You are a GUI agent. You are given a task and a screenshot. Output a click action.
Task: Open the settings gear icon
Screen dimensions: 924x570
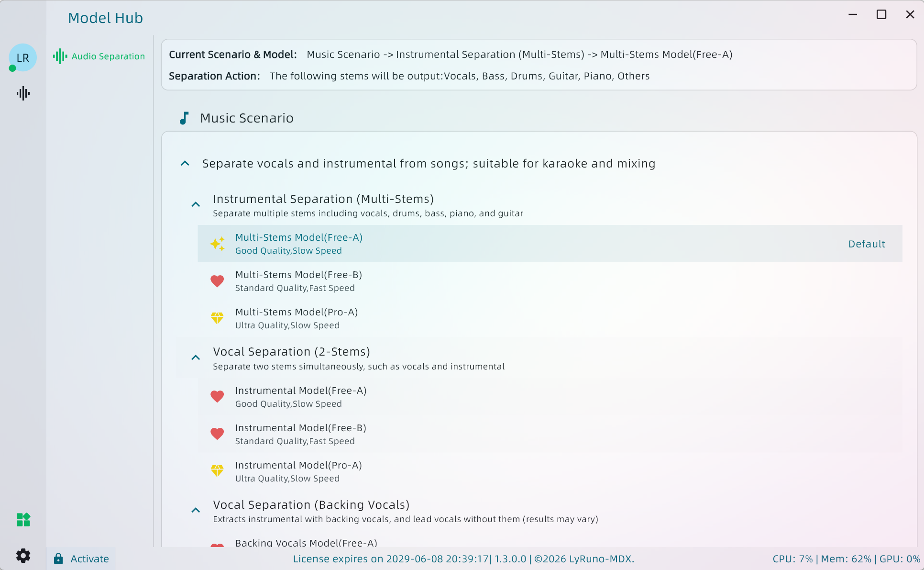tap(23, 556)
